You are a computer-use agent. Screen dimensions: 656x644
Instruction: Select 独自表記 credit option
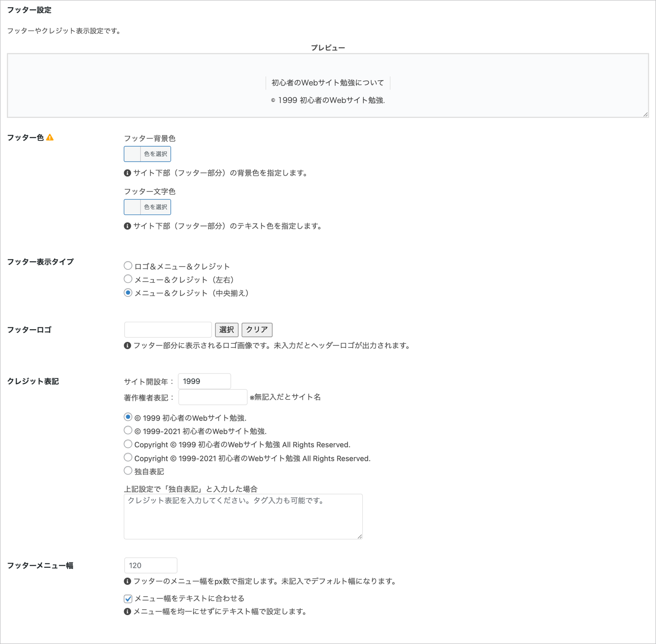[128, 471]
